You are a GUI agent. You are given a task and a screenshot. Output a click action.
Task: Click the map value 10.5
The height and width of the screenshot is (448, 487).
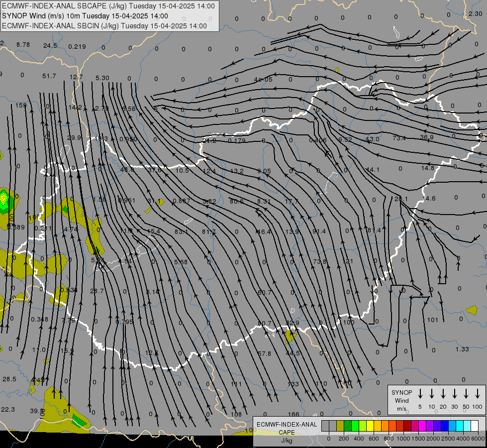click(x=182, y=170)
